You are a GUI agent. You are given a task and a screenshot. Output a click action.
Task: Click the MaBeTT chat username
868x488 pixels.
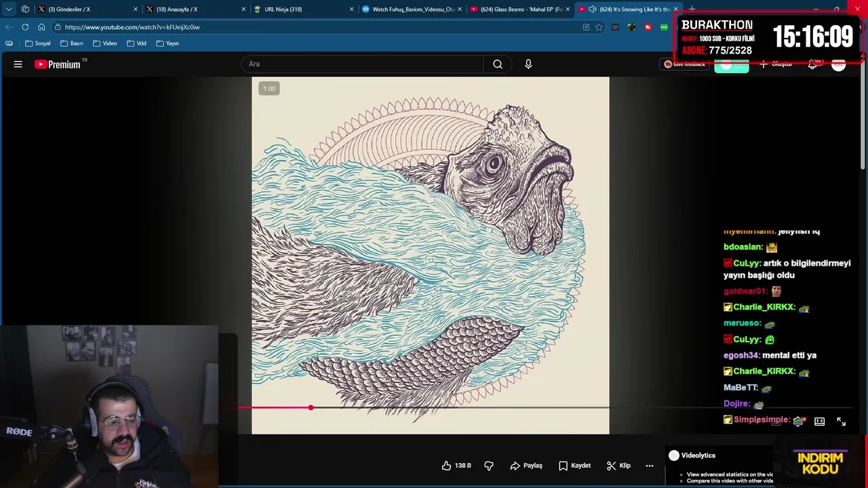tap(741, 388)
